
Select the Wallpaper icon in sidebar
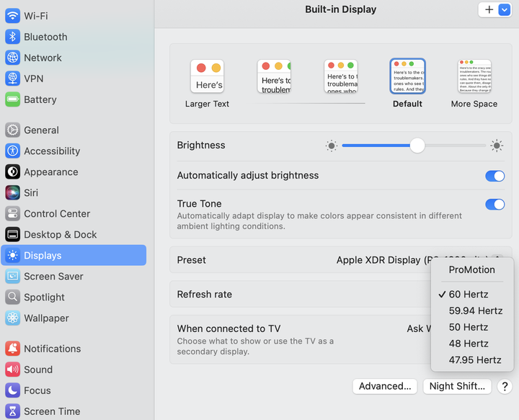click(12, 318)
